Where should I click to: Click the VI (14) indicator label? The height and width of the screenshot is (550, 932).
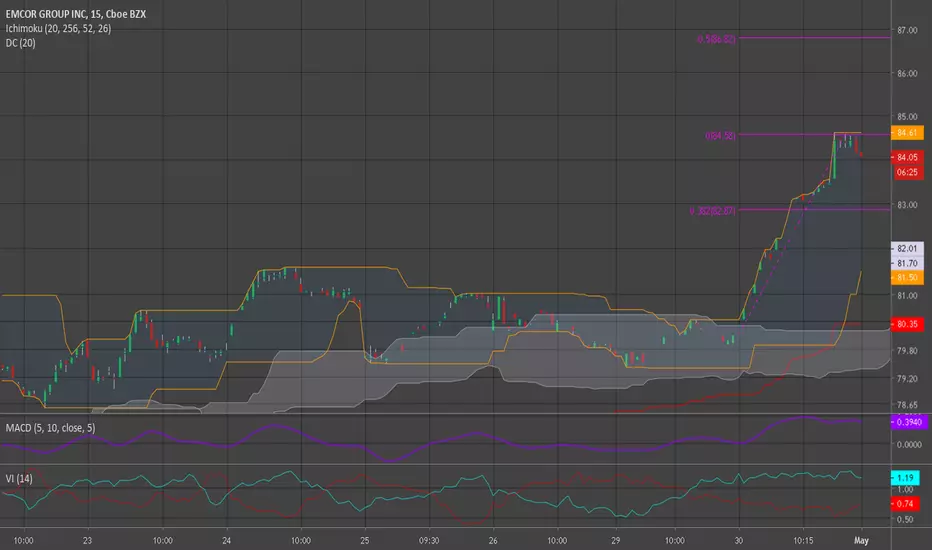[x=19, y=479]
